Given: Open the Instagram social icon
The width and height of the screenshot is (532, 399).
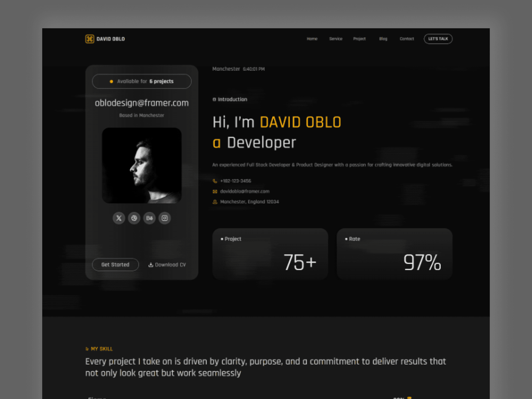Looking at the screenshot, I should point(165,218).
